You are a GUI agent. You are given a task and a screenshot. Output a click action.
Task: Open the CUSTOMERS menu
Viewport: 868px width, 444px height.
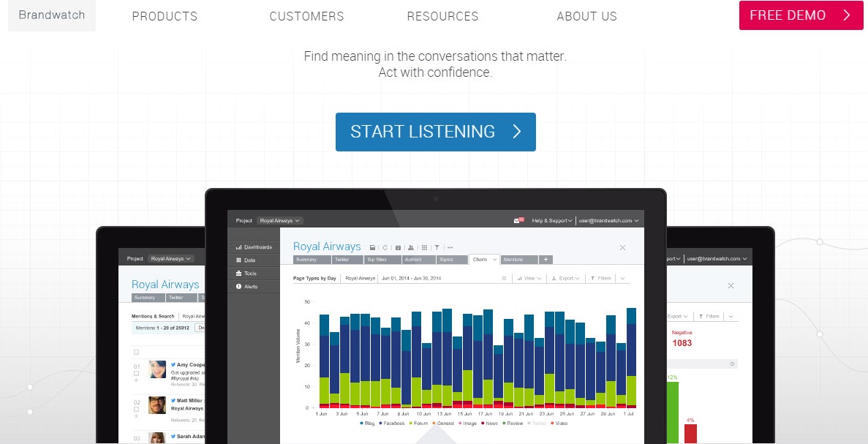point(306,17)
